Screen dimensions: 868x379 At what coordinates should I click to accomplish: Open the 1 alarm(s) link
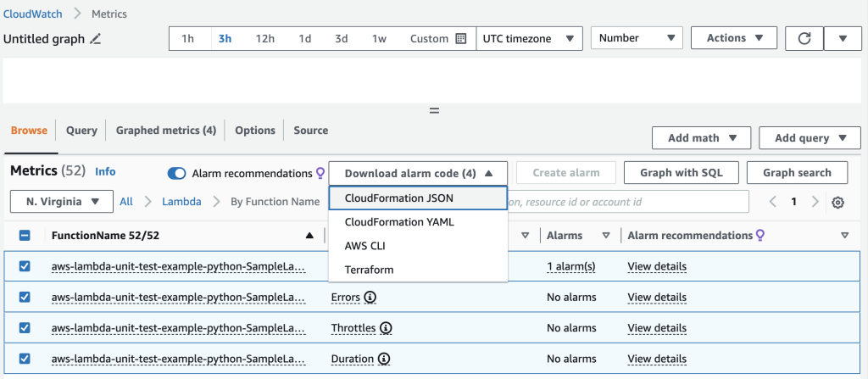click(x=570, y=266)
